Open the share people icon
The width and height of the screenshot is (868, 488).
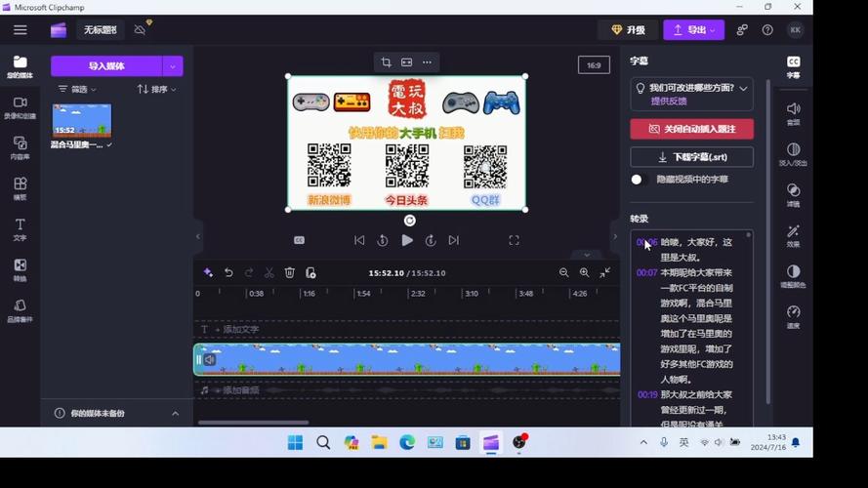pyautogui.click(x=742, y=30)
